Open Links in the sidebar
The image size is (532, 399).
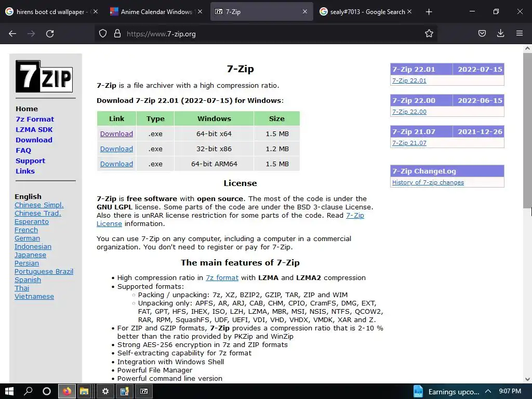[x=25, y=171]
